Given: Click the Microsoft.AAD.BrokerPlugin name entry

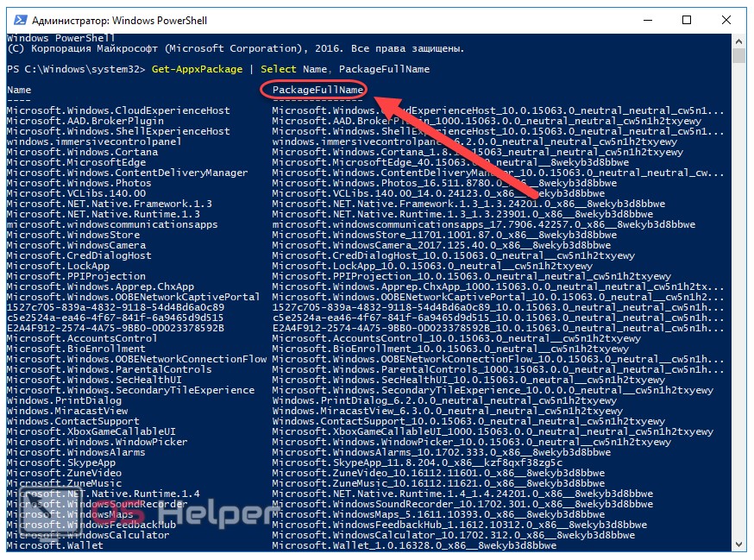Looking at the screenshot, I should tap(85, 121).
